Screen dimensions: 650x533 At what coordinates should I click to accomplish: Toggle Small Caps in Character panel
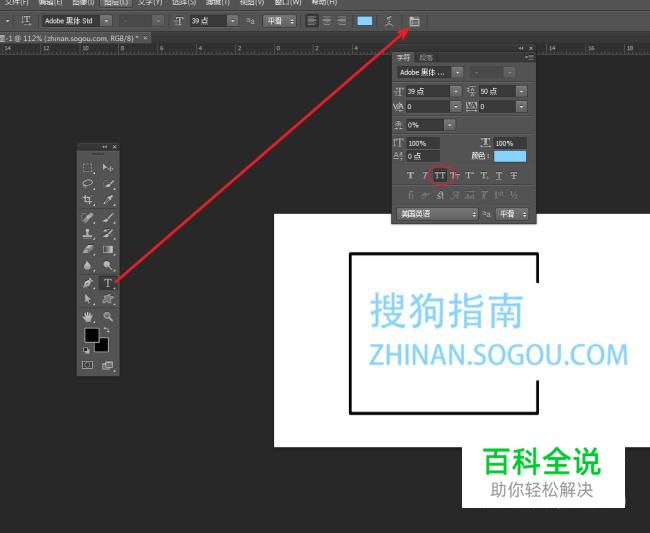[x=455, y=176]
